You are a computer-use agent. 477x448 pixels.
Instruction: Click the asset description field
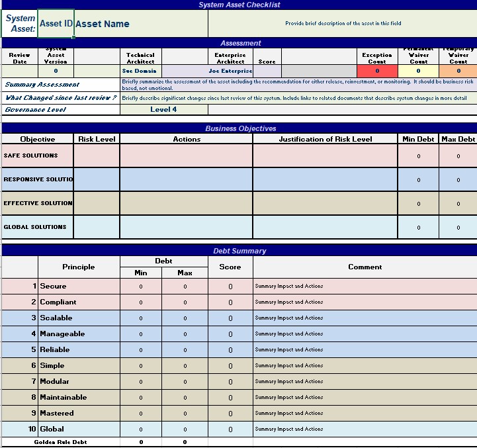click(342, 24)
